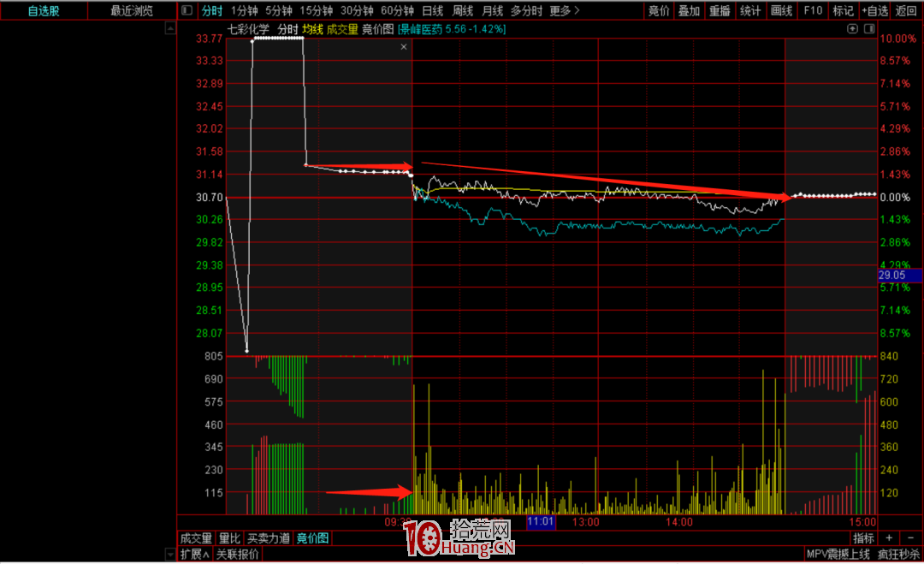This screenshot has height=564, width=924.
Task: Click the overlaid stock 景峰医药 label
Action: click(x=452, y=29)
